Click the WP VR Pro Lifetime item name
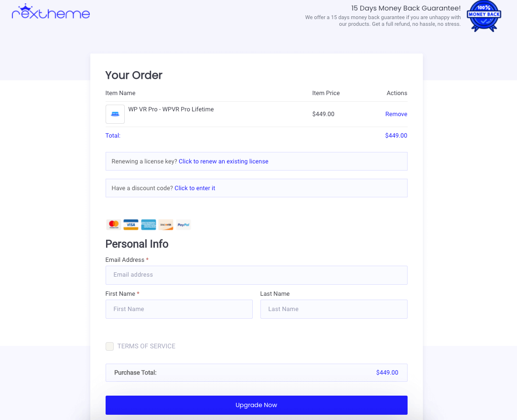Image resolution: width=517 pixels, height=420 pixels. (x=171, y=109)
